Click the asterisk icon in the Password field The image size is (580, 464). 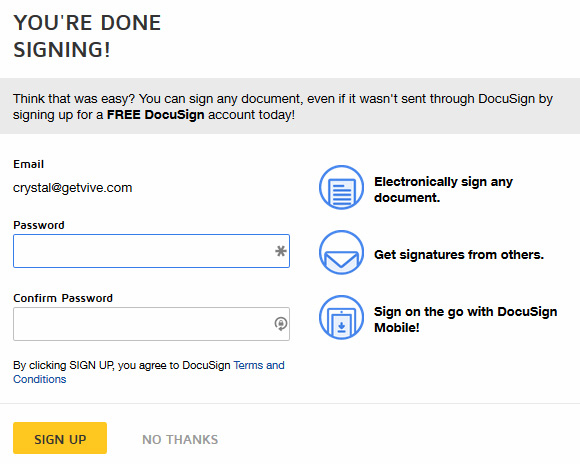coord(281,251)
